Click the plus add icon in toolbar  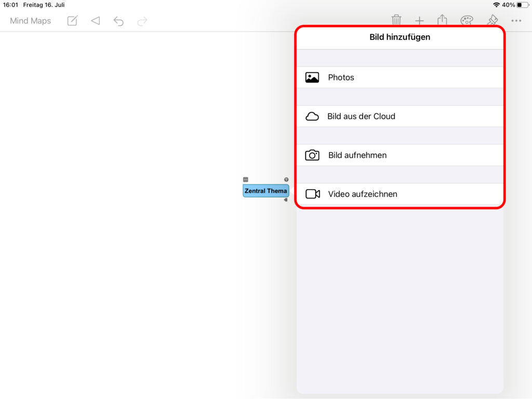tap(419, 21)
